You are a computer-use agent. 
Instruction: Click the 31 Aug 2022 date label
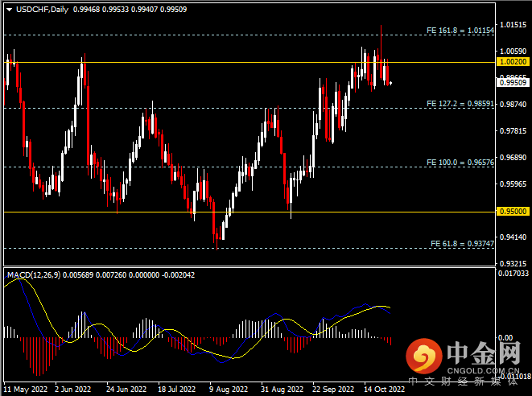(x=282, y=390)
